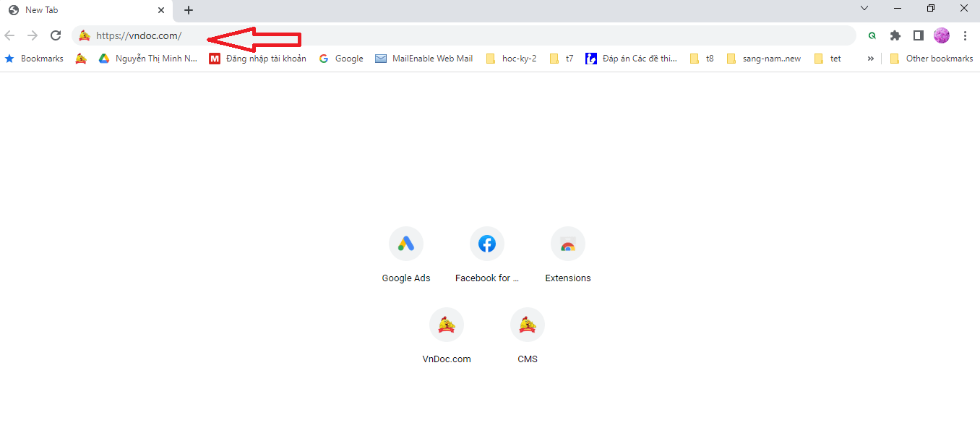Open a new browser tab
Viewport: 980px width, 428px height.
[189, 10]
